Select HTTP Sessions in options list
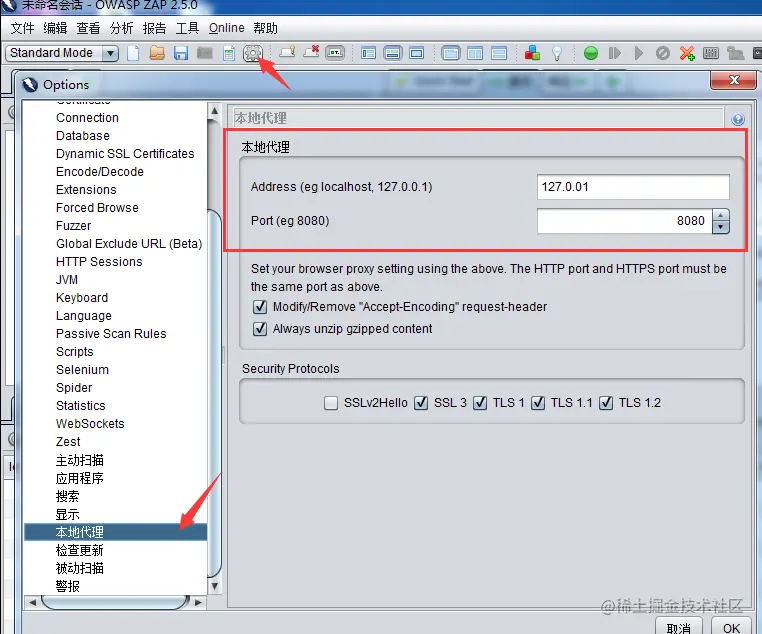762x634 pixels. click(x=99, y=261)
